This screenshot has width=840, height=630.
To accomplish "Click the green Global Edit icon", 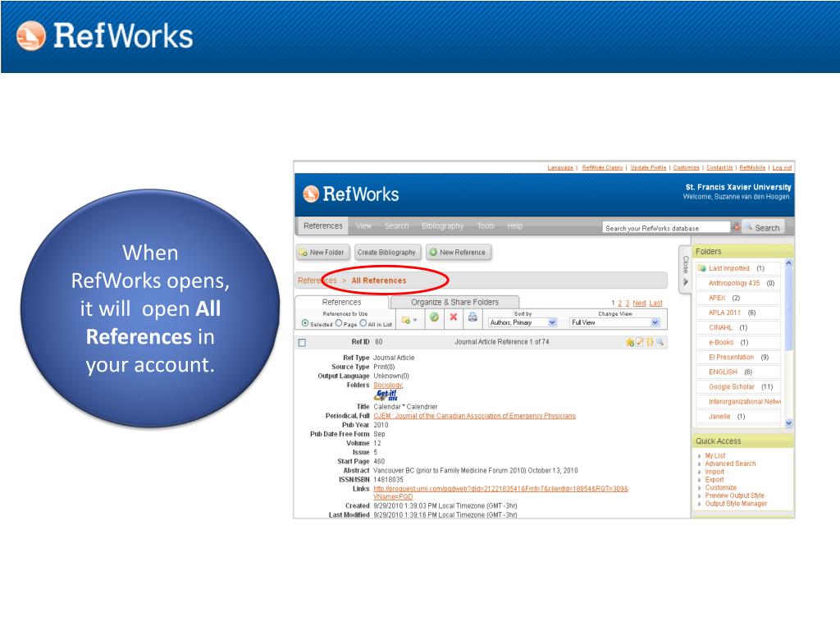I will pos(435,317).
